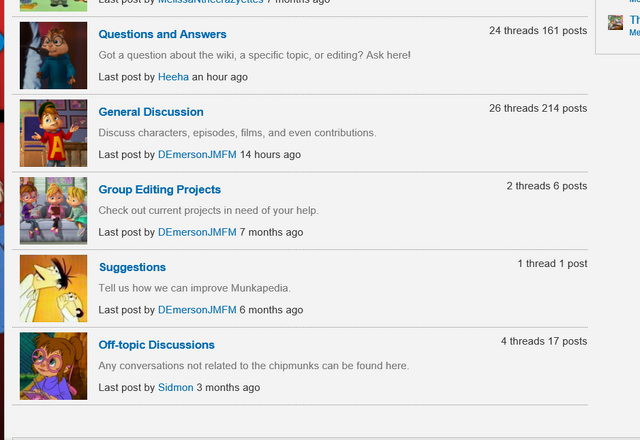This screenshot has width=640, height=440.
Task: Click the 26 threads 214 posts count
Action: 538,108
